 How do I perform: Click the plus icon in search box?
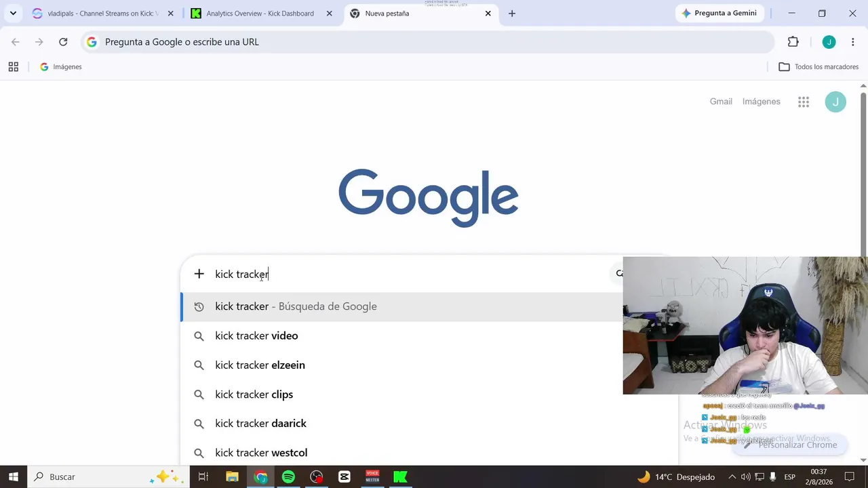(199, 274)
